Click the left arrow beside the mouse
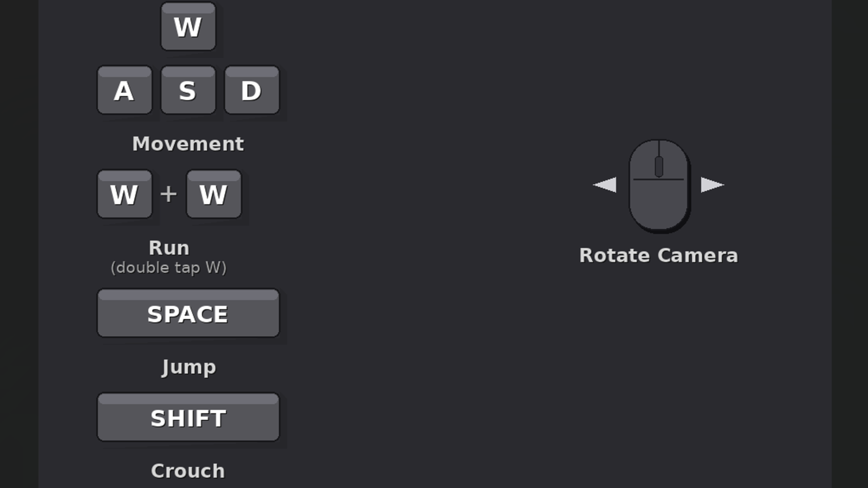 [605, 185]
